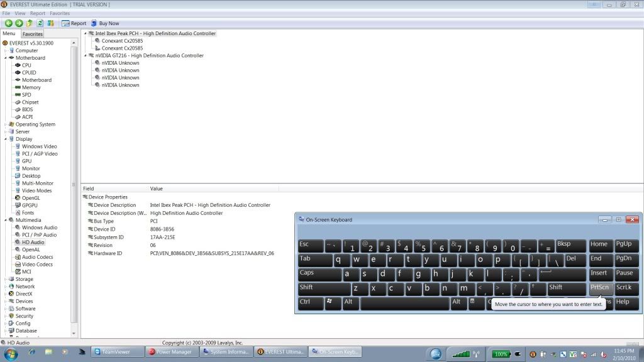The height and width of the screenshot is (362, 644).
Task: Expand the Operating System tree node
Action: click(6, 124)
